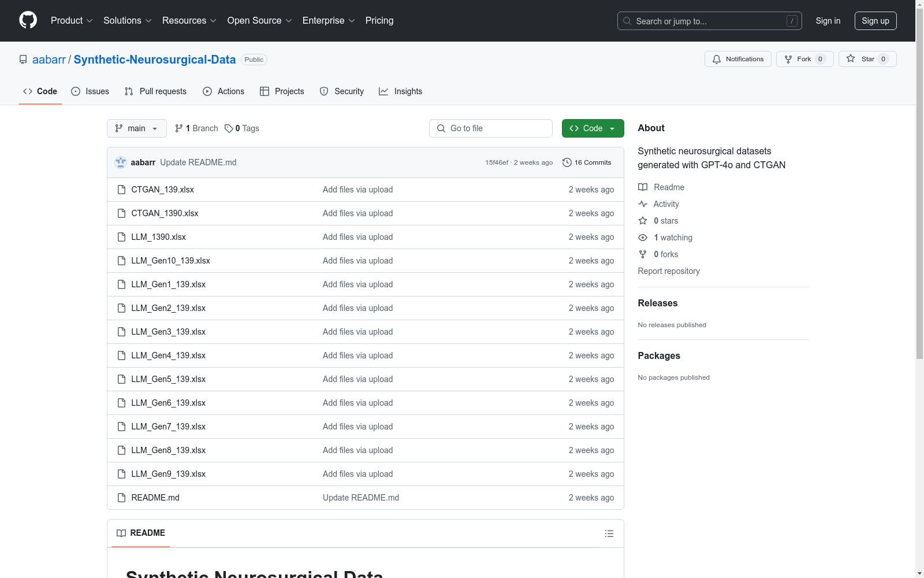Click the file icon beside LLM_Gen9_139.xlsx
This screenshot has width=924, height=578.
pyautogui.click(x=121, y=474)
